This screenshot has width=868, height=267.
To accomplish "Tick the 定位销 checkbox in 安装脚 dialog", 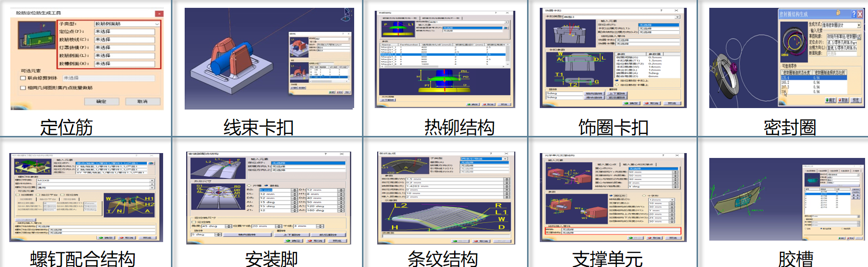I will point(194,222).
